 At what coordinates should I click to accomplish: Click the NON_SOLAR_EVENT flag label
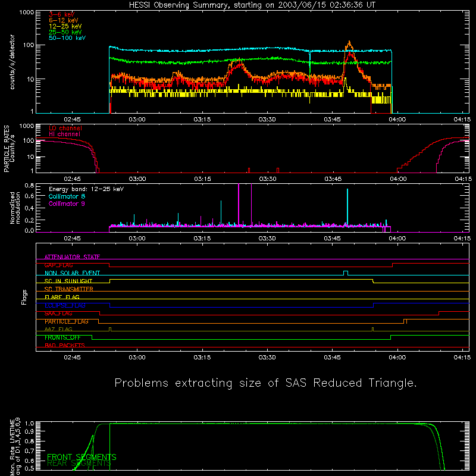click(72, 273)
